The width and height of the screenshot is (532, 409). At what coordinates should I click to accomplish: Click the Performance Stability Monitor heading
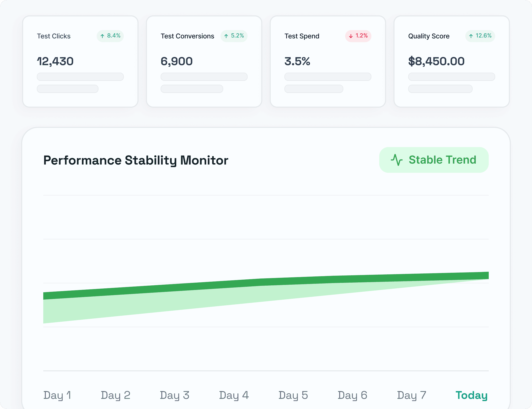136,160
